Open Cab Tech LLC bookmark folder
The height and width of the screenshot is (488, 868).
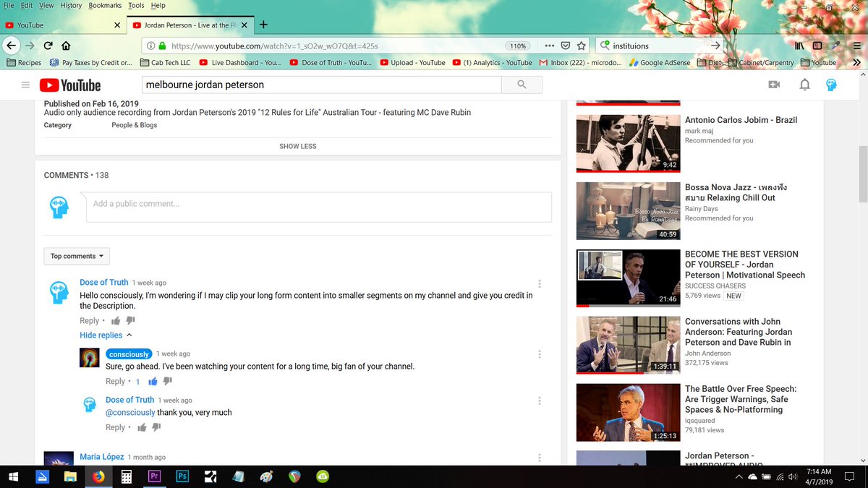[x=166, y=63]
